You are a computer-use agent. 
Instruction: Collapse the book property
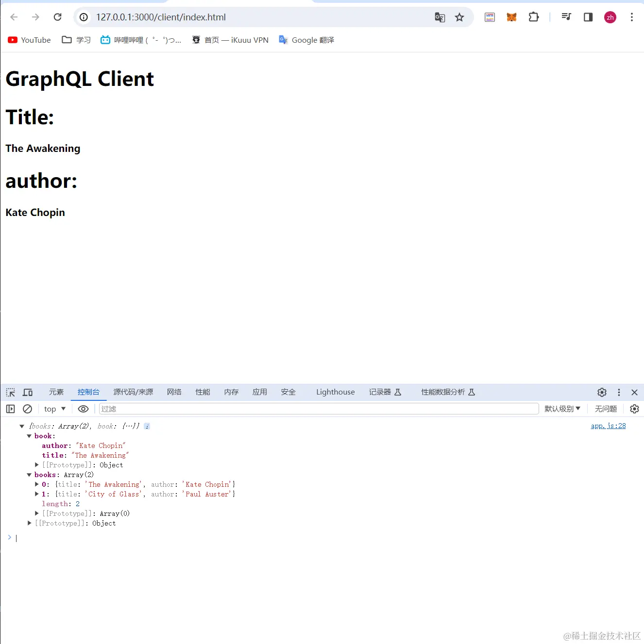point(29,436)
